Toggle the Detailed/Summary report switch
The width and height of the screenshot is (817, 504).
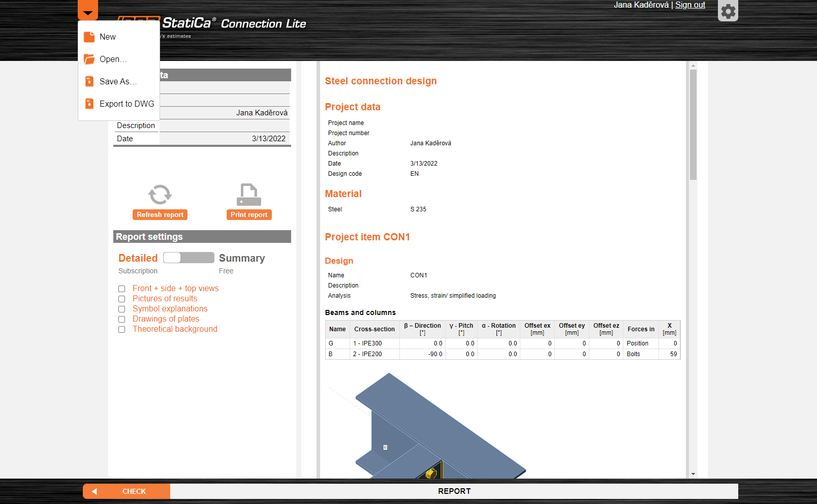[x=188, y=258]
